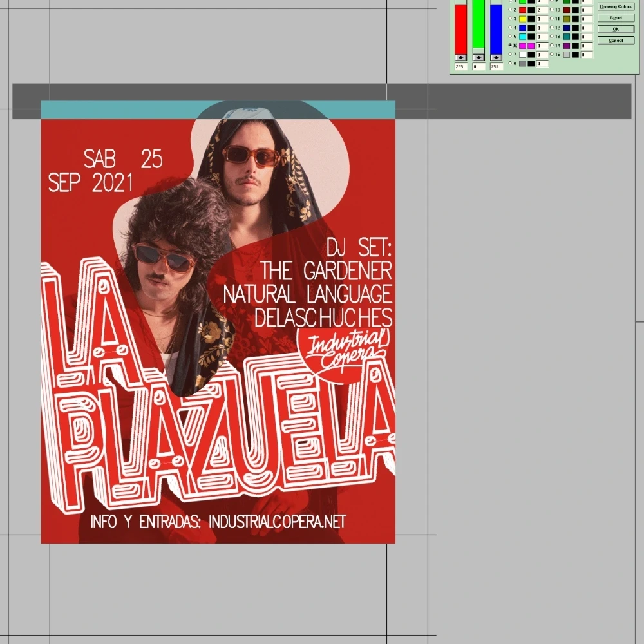Select color number 14 radio button

(x=552, y=45)
